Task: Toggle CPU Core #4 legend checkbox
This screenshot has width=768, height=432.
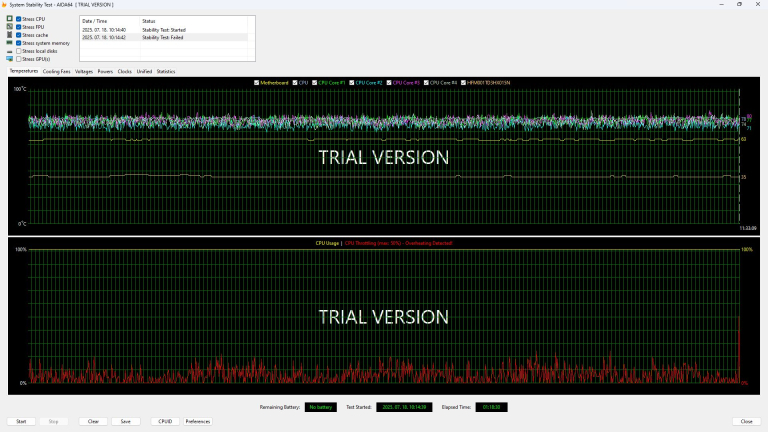Action: pyautogui.click(x=426, y=83)
